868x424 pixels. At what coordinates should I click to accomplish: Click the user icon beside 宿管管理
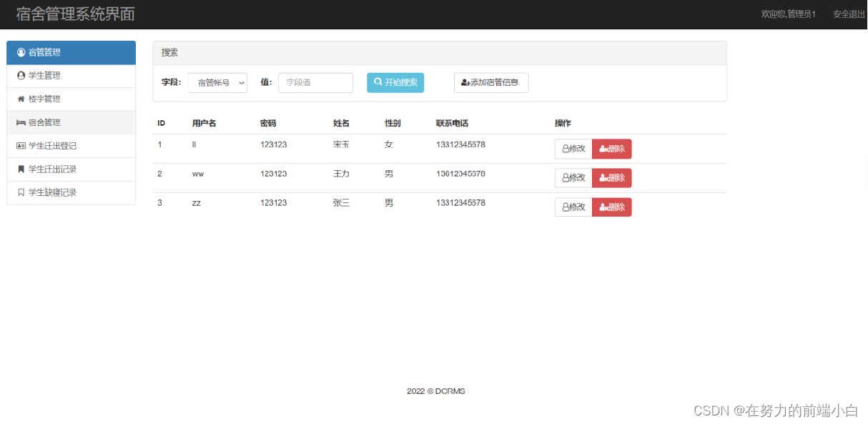click(21, 52)
